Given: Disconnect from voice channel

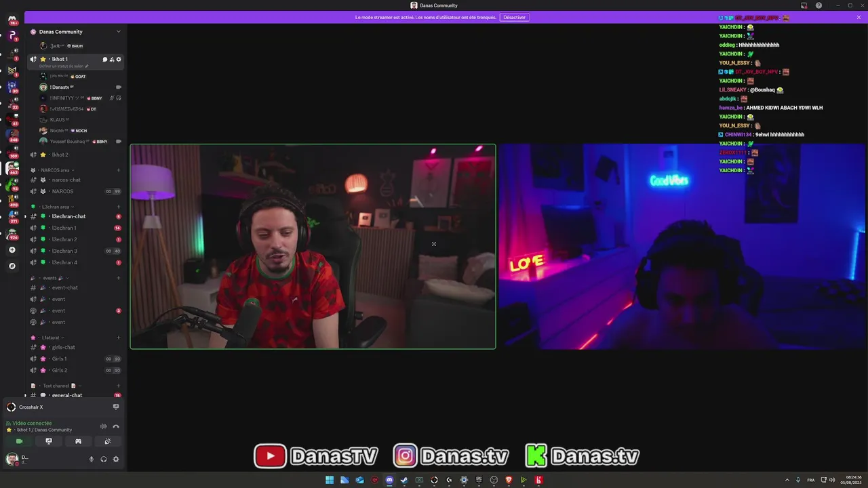Looking at the screenshot, I should pos(116,426).
